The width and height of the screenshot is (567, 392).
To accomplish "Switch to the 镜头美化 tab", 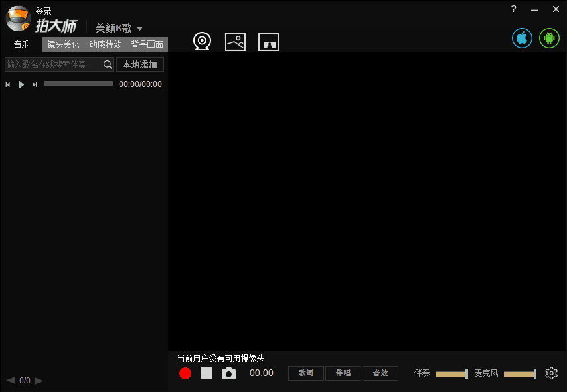I will click(x=63, y=45).
